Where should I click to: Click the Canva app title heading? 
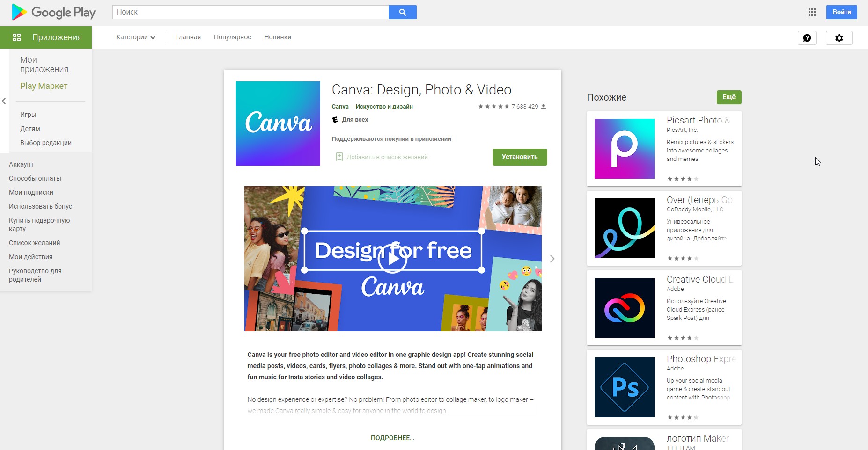coord(421,90)
